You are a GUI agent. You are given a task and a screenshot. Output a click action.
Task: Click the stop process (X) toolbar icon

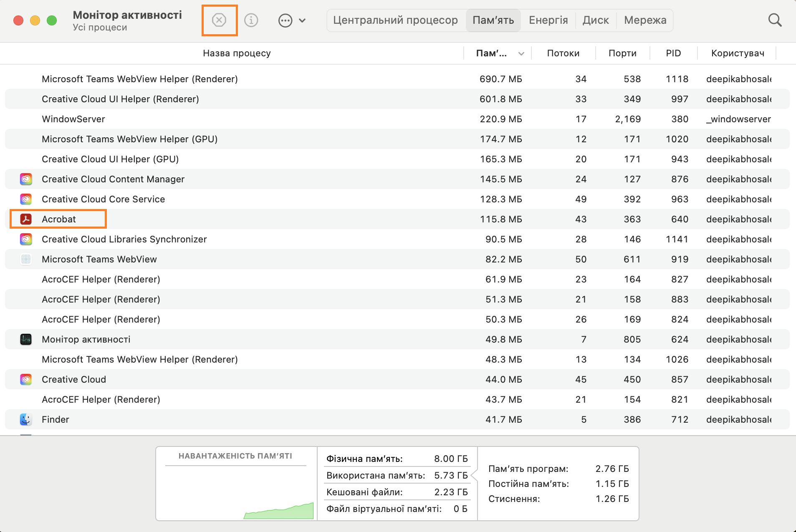pos(219,20)
